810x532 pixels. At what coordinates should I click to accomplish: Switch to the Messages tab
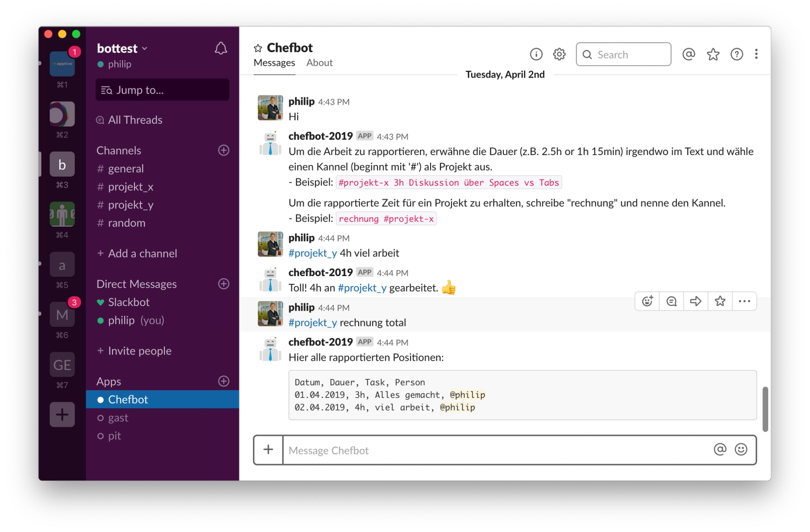(x=274, y=63)
